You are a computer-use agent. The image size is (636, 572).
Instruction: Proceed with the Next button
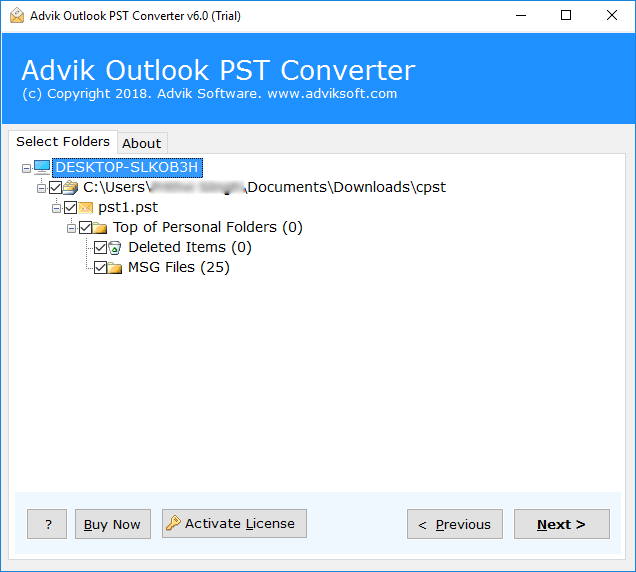pos(562,524)
